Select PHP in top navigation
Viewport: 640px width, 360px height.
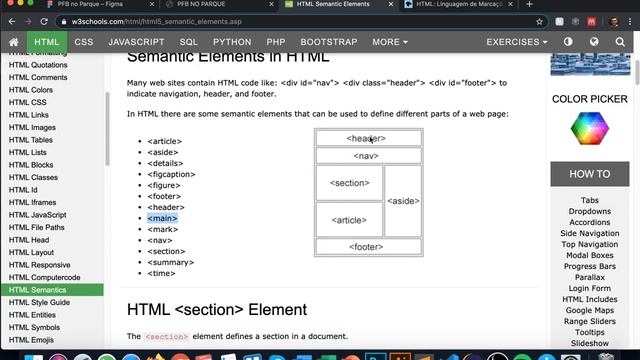[x=276, y=42]
